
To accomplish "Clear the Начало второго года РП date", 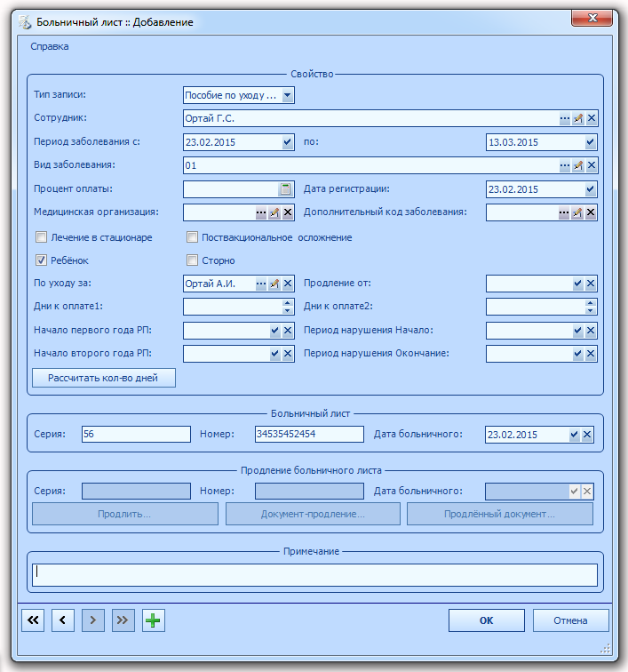I will click(x=288, y=354).
